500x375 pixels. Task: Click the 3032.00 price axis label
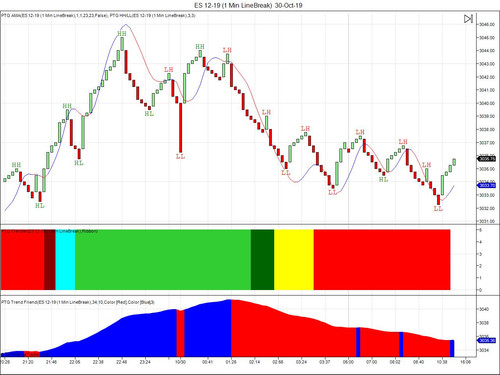coord(487,208)
